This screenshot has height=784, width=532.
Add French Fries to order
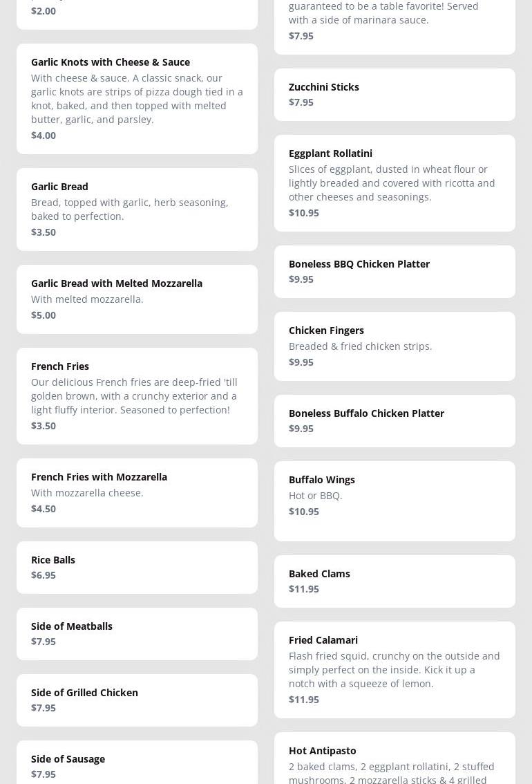tap(137, 396)
